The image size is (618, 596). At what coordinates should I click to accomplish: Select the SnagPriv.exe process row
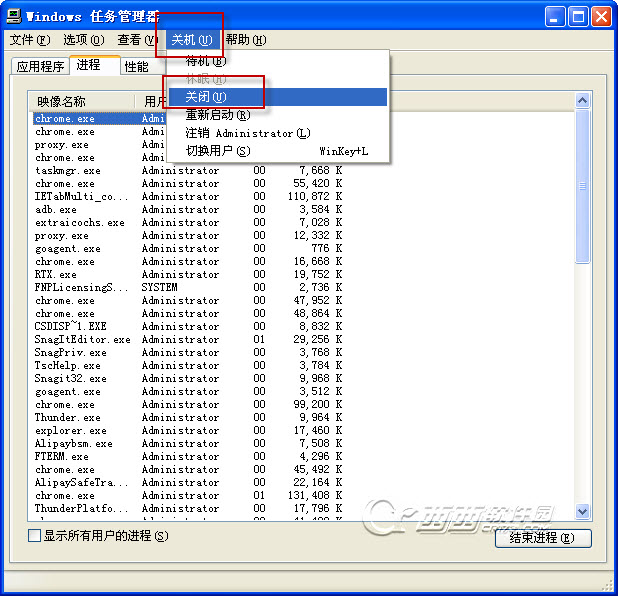pyautogui.click(x=188, y=352)
